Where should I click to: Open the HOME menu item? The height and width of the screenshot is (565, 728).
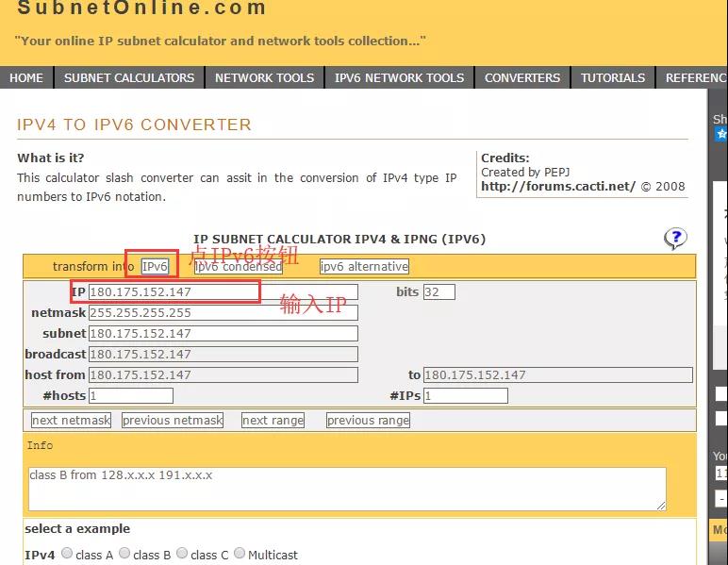(x=26, y=78)
